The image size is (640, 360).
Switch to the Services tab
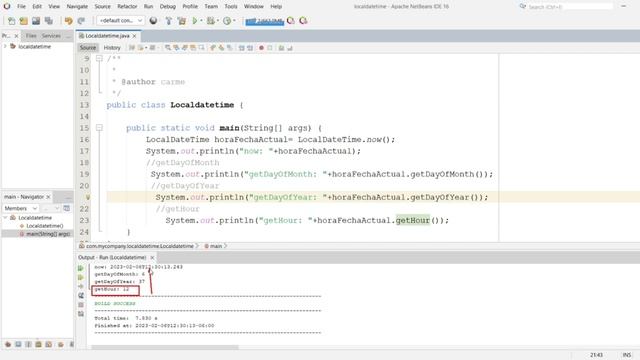coord(51,36)
